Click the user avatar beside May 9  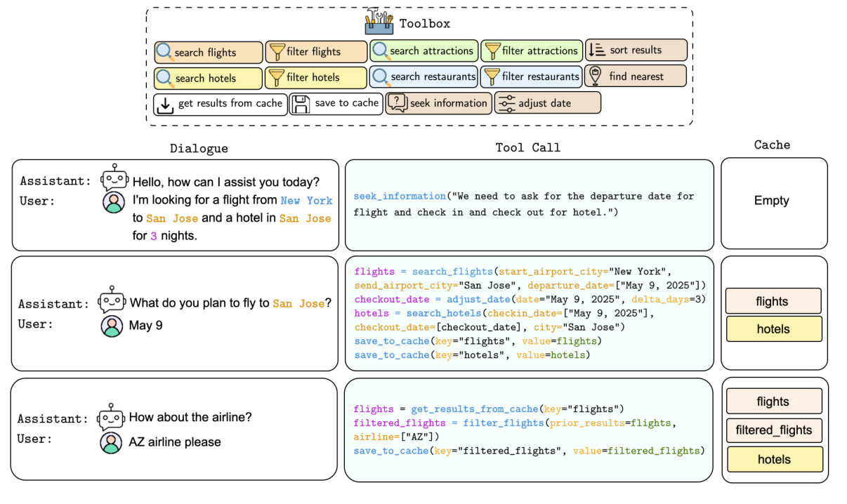click(x=112, y=326)
